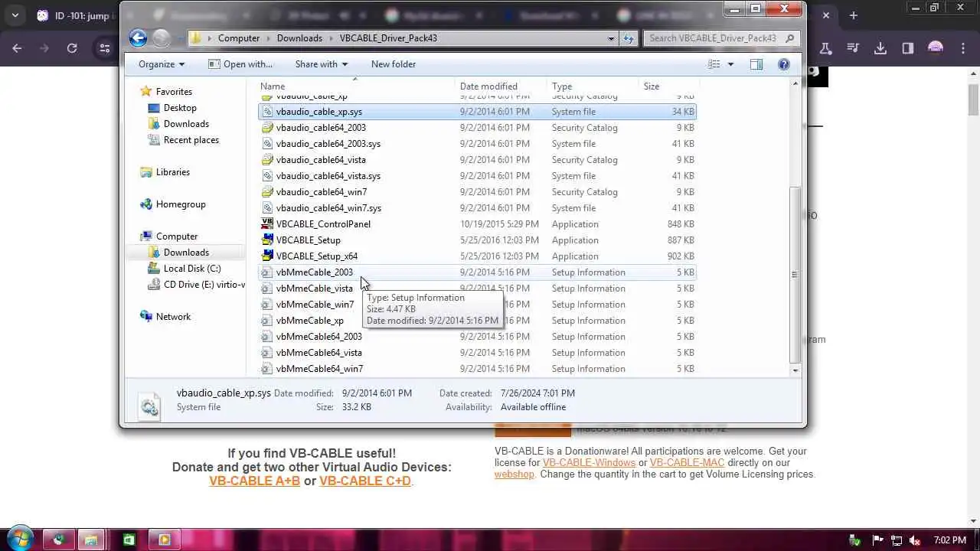Open Explorer Help question mark icon
Viewport: 980px width, 551px height.
click(783, 64)
